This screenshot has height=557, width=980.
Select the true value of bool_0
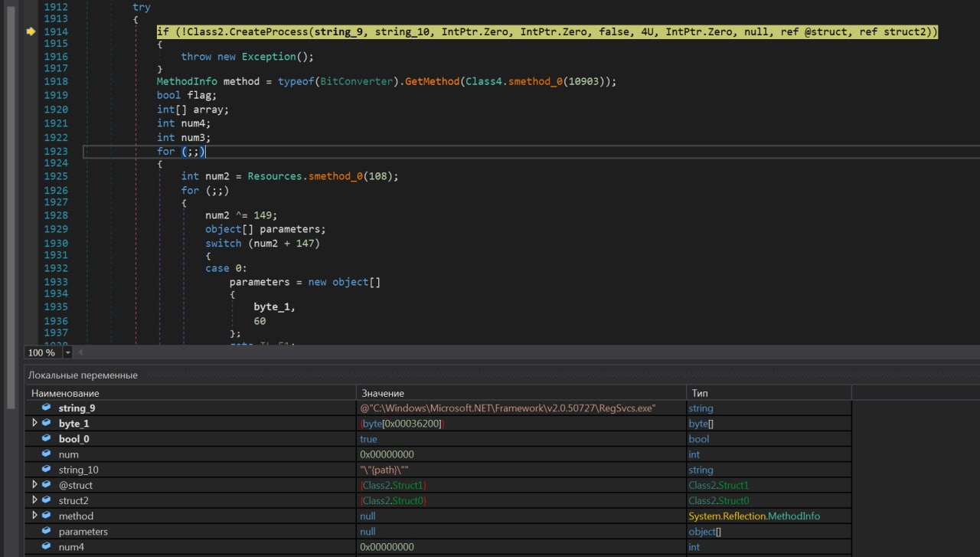368,439
